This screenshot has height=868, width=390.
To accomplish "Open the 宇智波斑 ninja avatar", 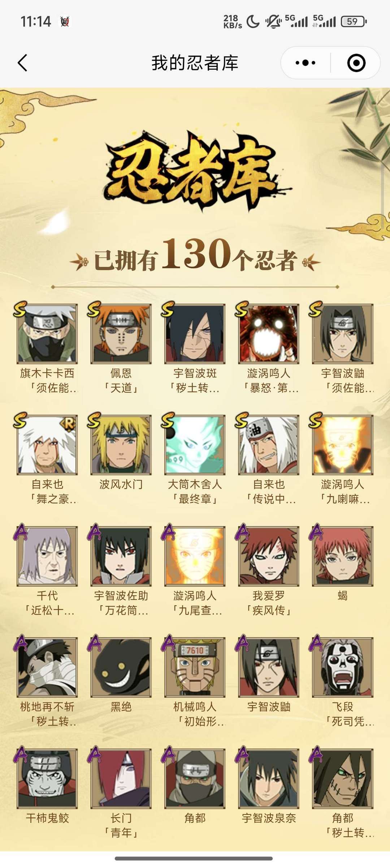I will click(x=195, y=334).
